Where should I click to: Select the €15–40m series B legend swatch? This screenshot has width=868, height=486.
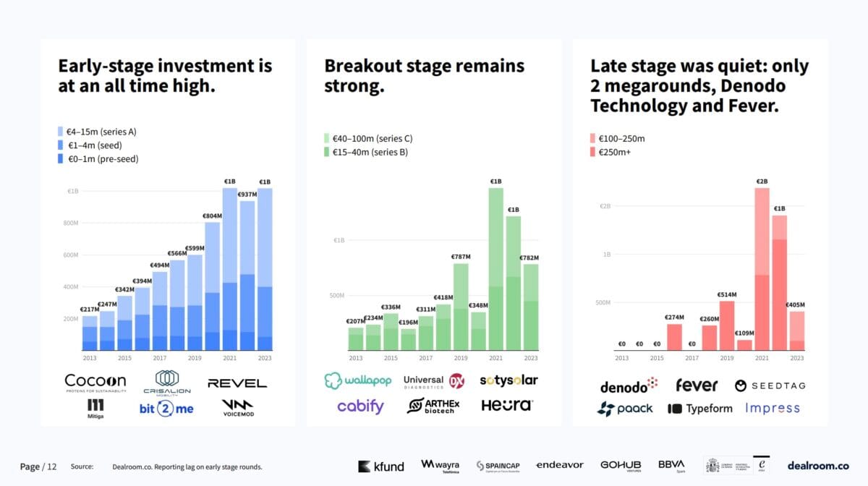tap(328, 152)
